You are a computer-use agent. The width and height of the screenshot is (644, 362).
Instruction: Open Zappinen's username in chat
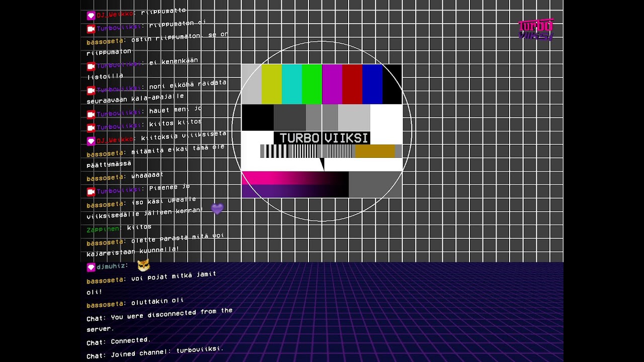pyautogui.click(x=103, y=229)
